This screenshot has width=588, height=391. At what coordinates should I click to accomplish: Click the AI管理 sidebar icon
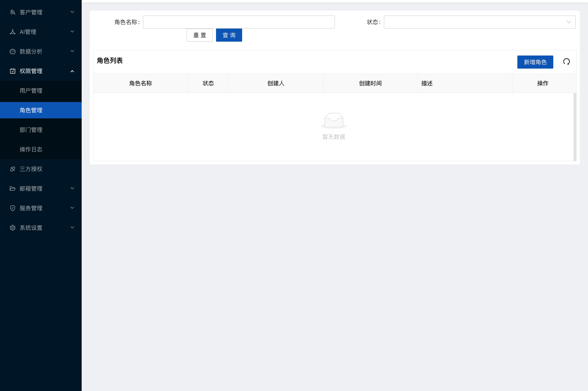(13, 32)
